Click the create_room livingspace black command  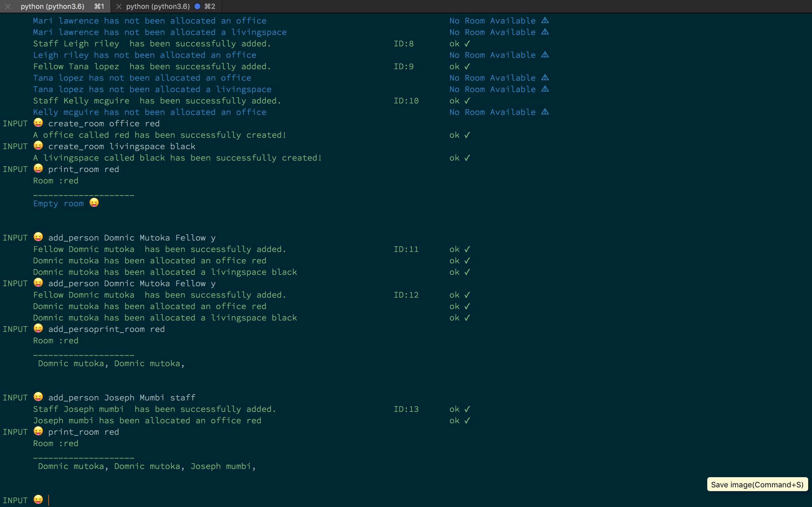[121, 147]
